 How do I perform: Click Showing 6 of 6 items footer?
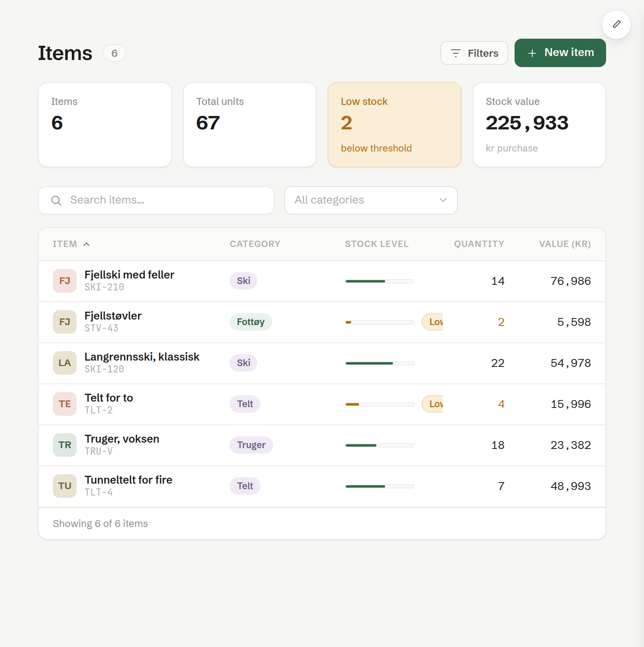[x=100, y=524]
